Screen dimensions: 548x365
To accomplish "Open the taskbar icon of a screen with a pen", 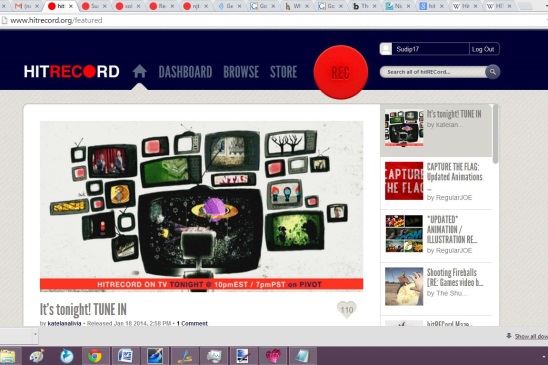I will [243, 356].
